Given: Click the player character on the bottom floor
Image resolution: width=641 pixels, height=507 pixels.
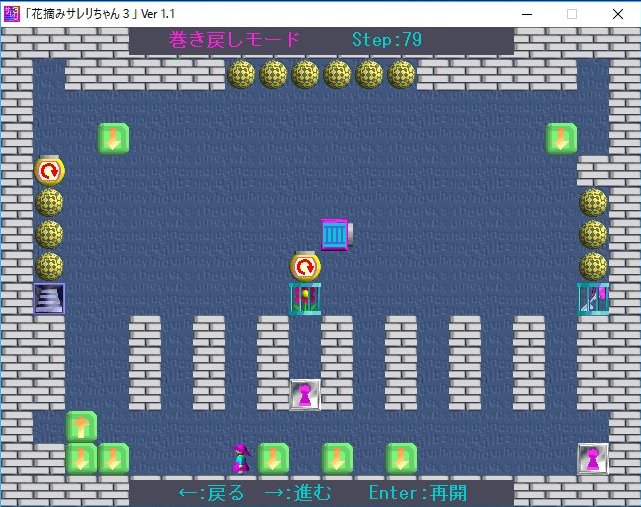Looking at the screenshot, I should tap(241, 458).
